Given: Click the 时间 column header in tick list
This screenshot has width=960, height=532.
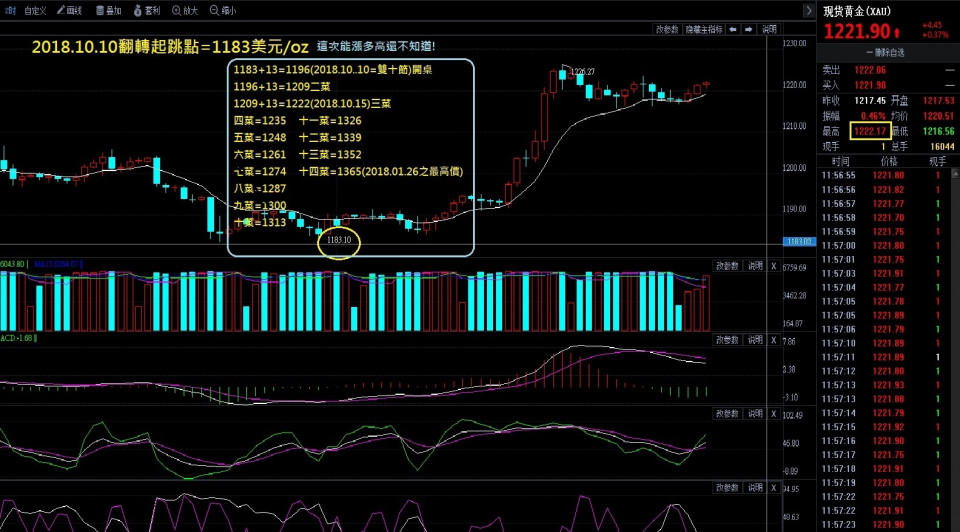Looking at the screenshot, I should tap(840, 160).
